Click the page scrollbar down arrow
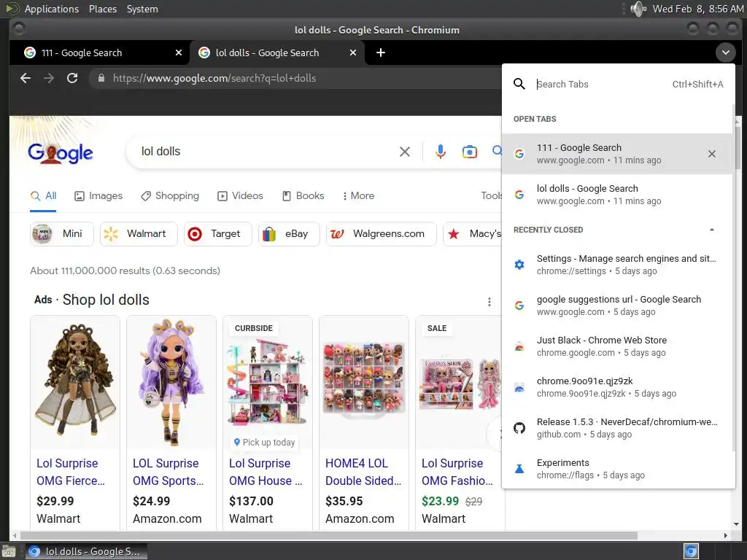 click(x=737, y=524)
